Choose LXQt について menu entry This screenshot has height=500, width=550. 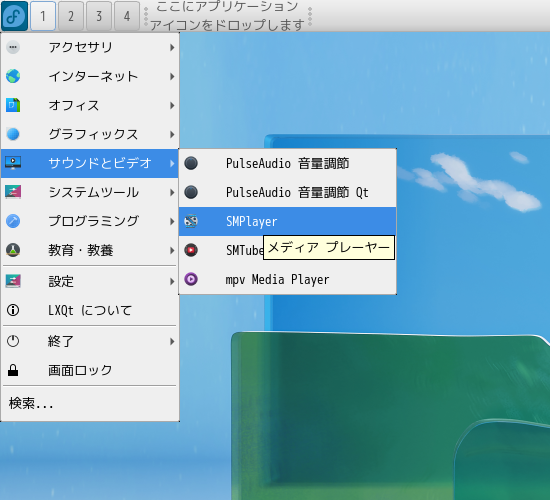(x=90, y=310)
